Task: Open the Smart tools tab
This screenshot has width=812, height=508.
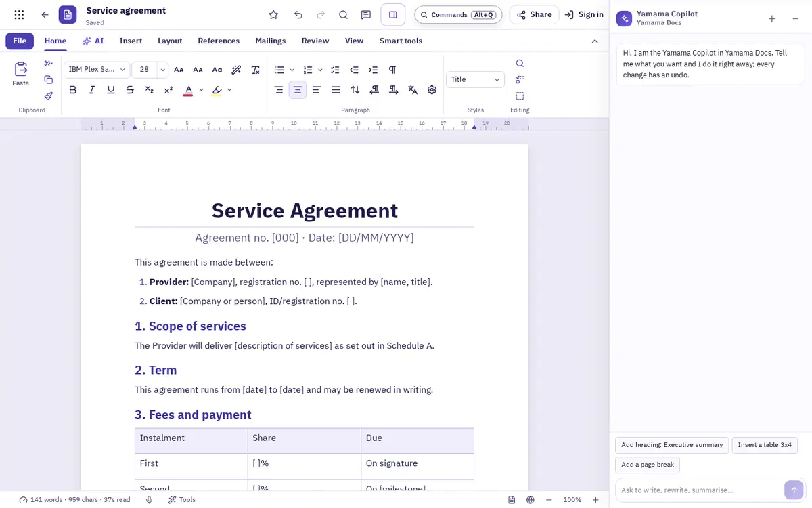Action: click(x=401, y=41)
